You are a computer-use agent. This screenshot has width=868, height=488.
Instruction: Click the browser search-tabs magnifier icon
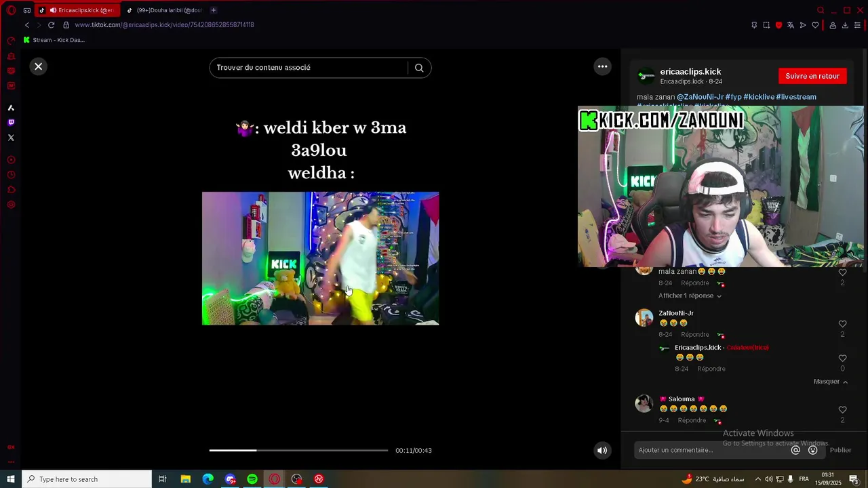coord(821,10)
